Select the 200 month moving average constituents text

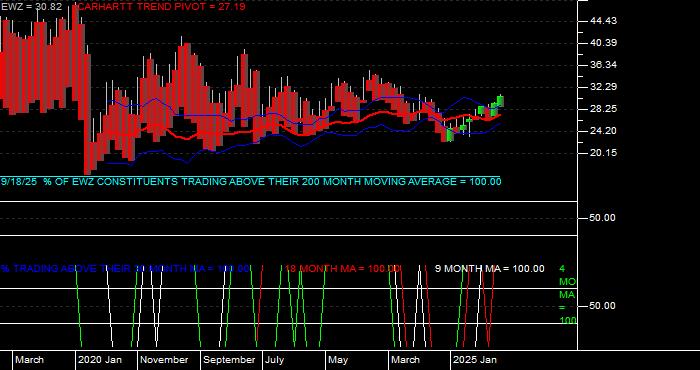point(251,182)
